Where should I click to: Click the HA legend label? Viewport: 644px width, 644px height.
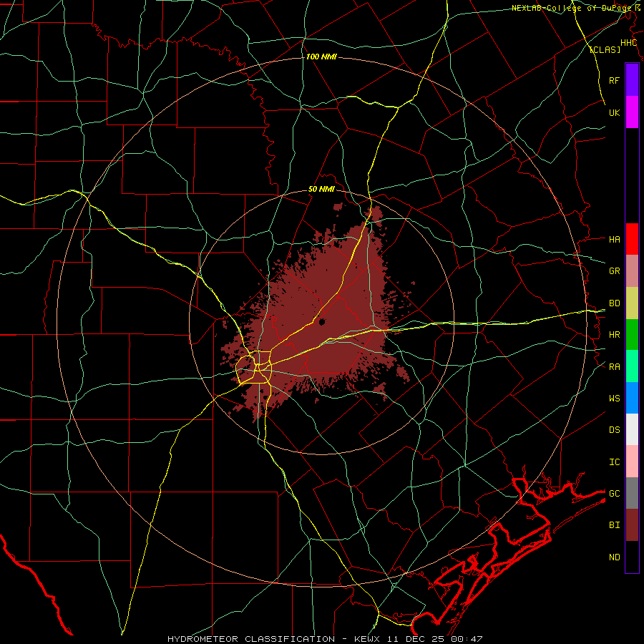(x=614, y=240)
